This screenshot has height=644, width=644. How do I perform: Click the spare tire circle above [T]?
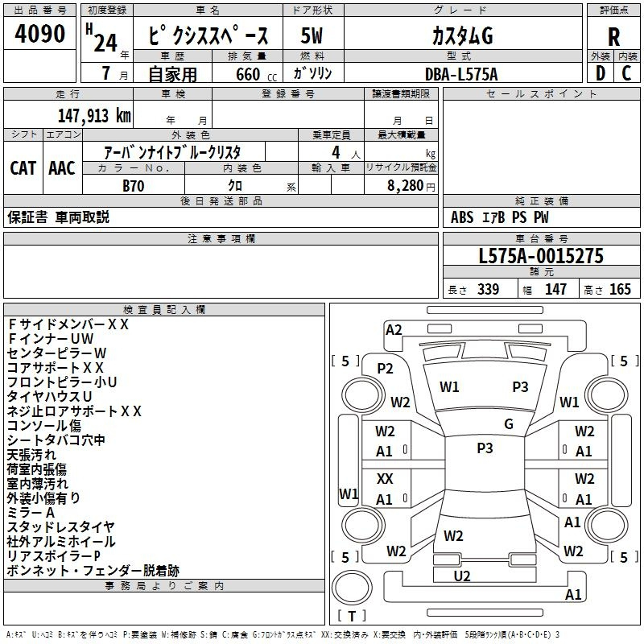[352, 588]
